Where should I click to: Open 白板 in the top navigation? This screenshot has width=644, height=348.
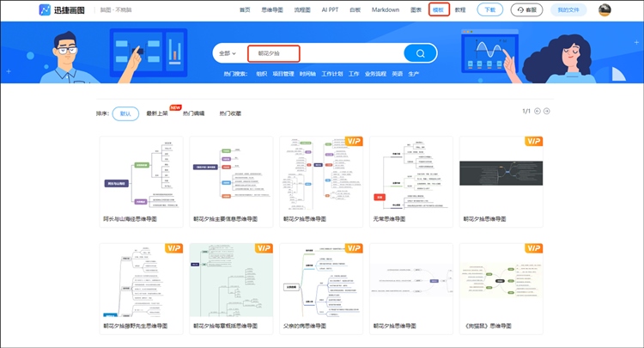[x=355, y=9]
